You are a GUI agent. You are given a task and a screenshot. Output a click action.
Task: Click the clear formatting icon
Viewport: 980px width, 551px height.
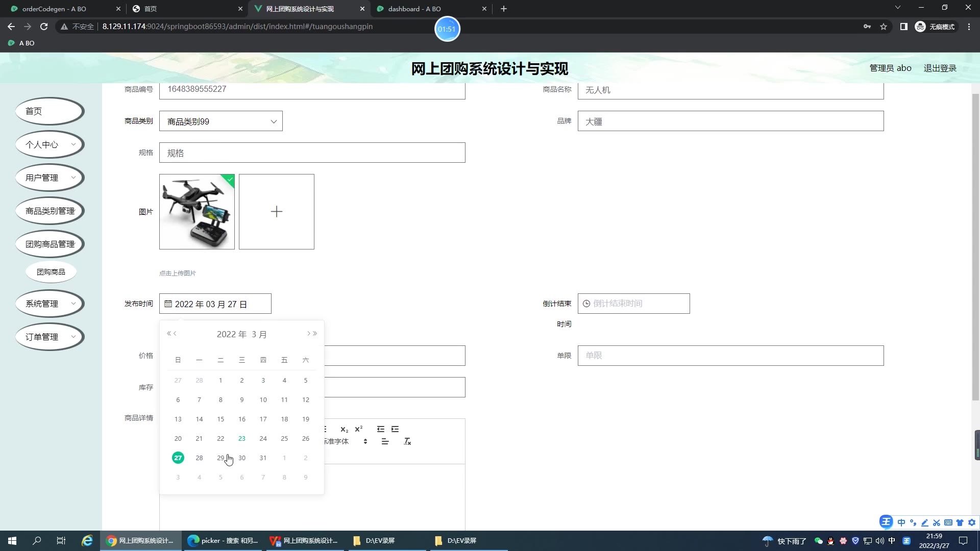coord(407,441)
